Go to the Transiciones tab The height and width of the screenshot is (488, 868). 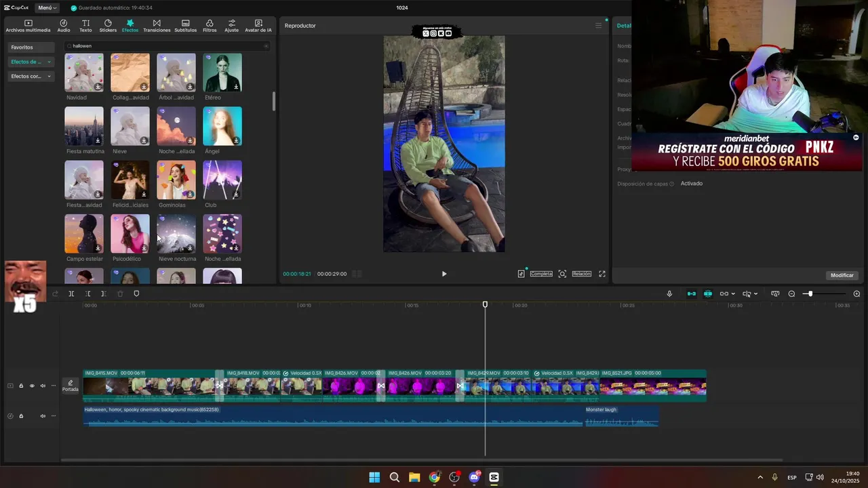[157, 26]
